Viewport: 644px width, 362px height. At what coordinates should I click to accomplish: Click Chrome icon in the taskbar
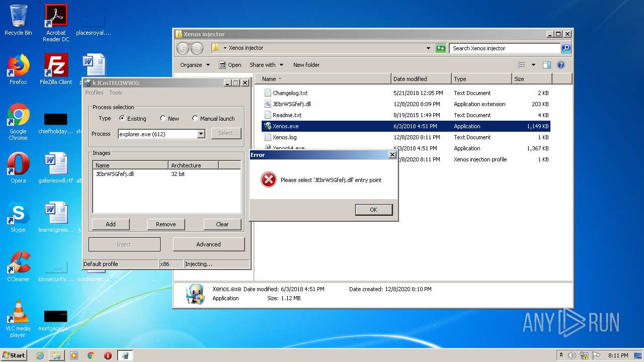pos(91,355)
